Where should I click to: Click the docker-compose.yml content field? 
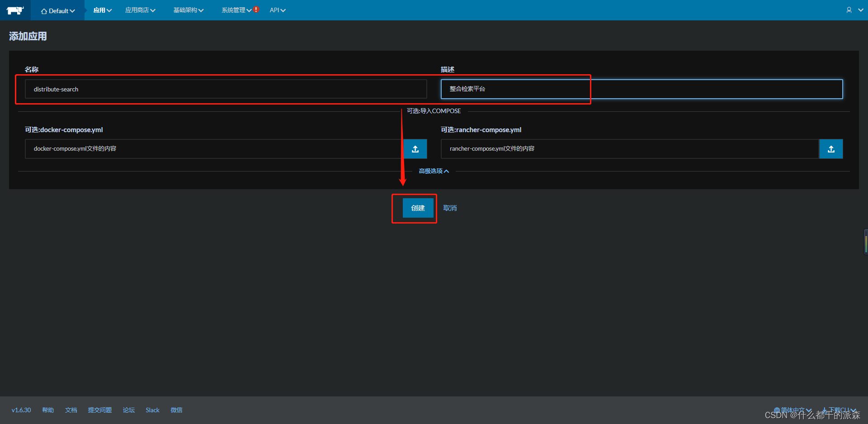point(214,149)
